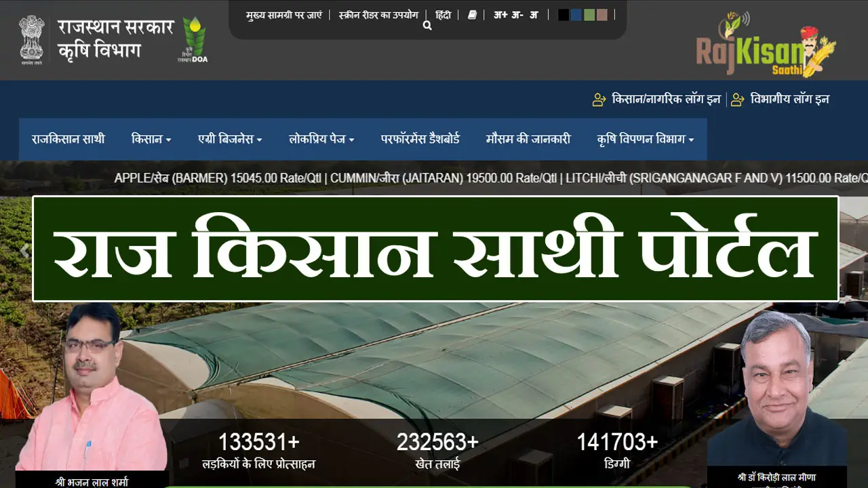Switch language using हिंदी link
The image size is (868, 488).
coord(443,14)
